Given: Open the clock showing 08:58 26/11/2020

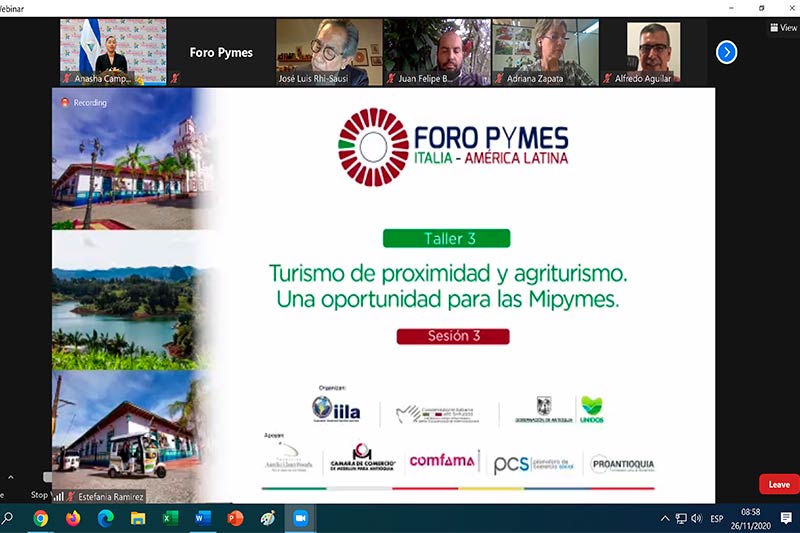Looking at the screenshot, I should 750,519.
